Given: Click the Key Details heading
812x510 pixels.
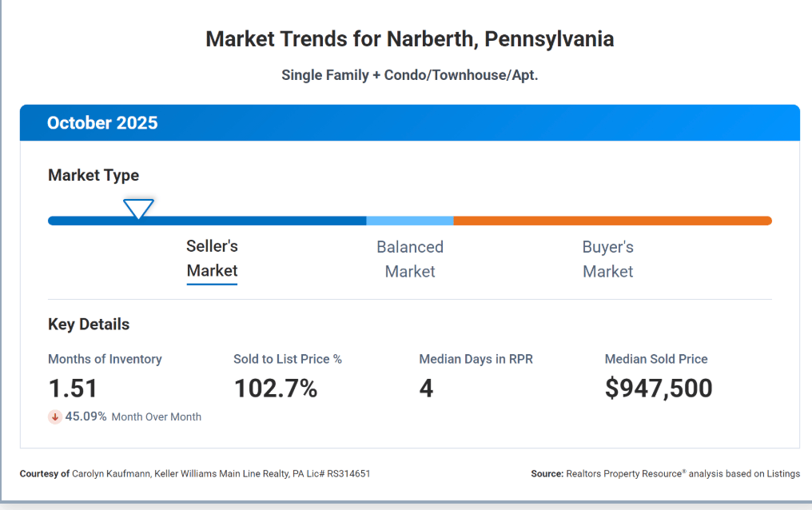Looking at the screenshot, I should pyautogui.click(x=89, y=325).
